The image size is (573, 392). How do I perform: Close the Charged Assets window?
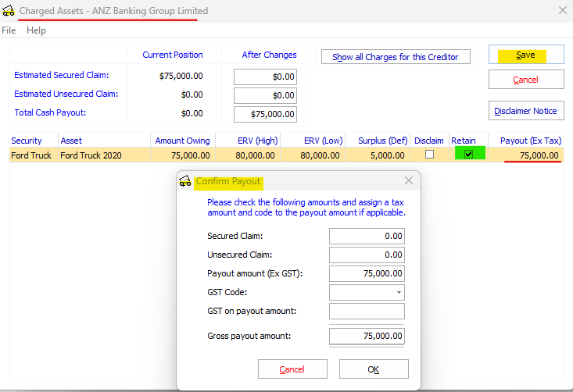coord(562,11)
